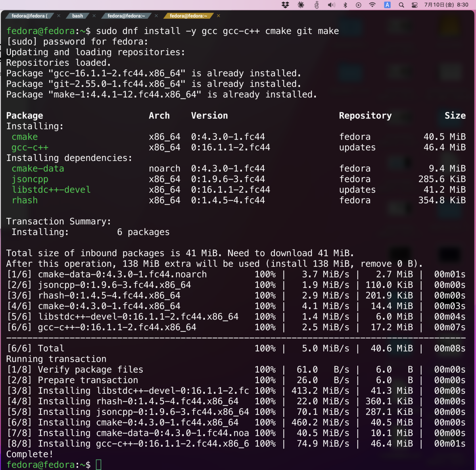Click green 'cmake' package name in table
Screen dimensions: 476x470
pos(25,137)
